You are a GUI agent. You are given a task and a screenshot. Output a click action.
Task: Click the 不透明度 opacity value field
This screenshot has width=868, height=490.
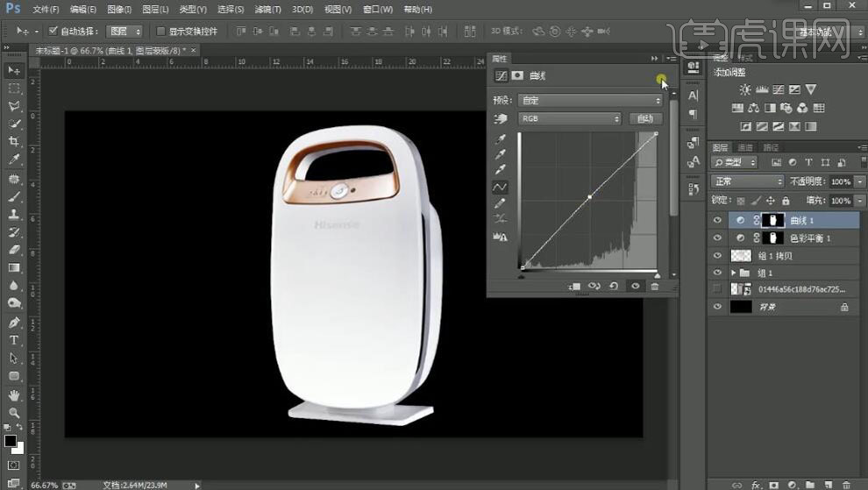click(839, 181)
